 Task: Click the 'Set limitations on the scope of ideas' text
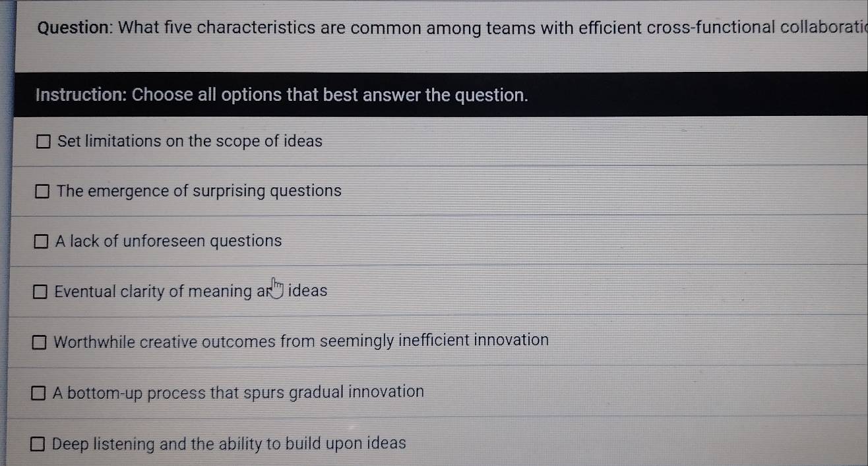point(190,141)
